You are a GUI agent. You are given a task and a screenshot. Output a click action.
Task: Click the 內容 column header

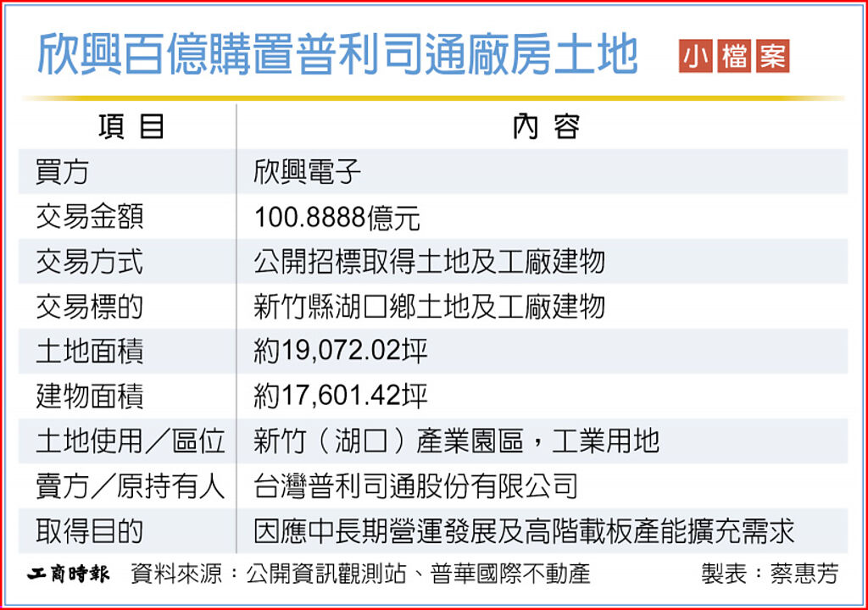pyautogui.click(x=546, y=126)
